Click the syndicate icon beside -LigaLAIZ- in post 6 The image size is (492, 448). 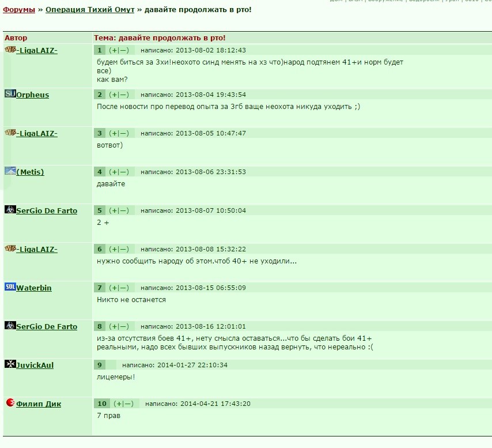[x=10, y=249]
